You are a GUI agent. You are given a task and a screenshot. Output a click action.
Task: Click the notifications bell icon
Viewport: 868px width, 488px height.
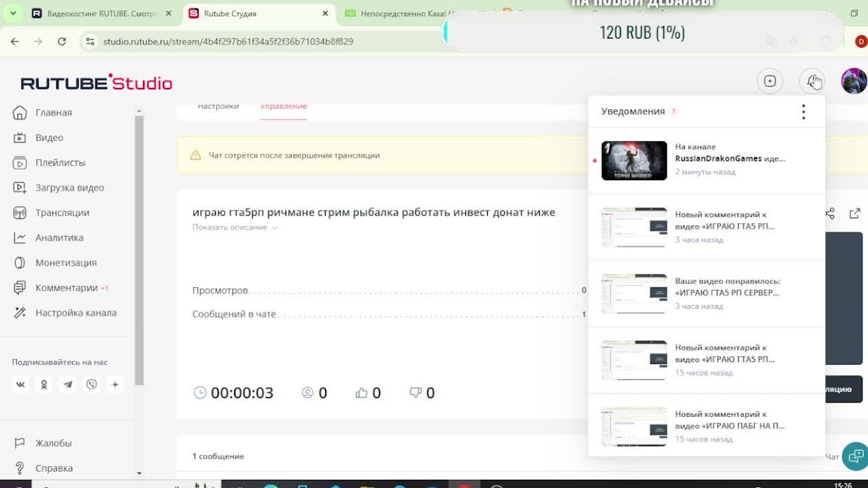coord(812,81)
